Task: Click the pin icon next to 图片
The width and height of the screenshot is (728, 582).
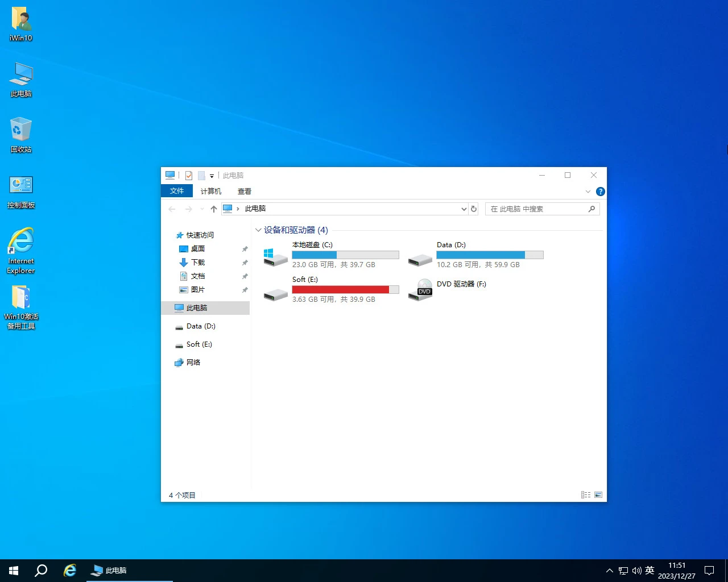Action: point(245,290)
